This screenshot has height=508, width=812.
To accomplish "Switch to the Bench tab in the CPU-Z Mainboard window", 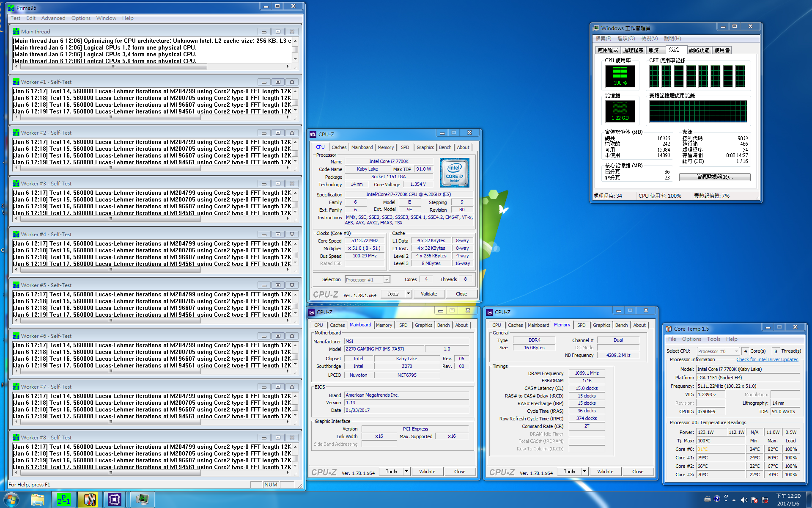I will tap(443, 325).
